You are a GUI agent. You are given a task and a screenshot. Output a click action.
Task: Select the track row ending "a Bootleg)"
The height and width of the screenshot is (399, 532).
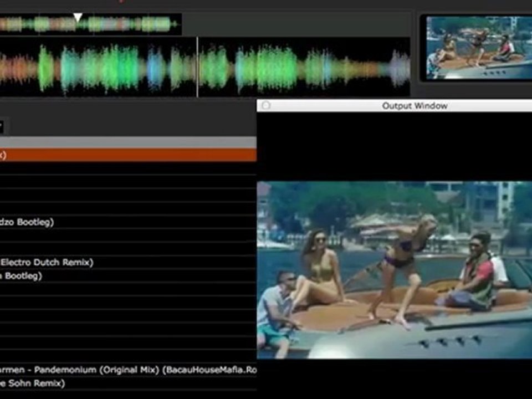pyautogui.click(x=128, y=275)
